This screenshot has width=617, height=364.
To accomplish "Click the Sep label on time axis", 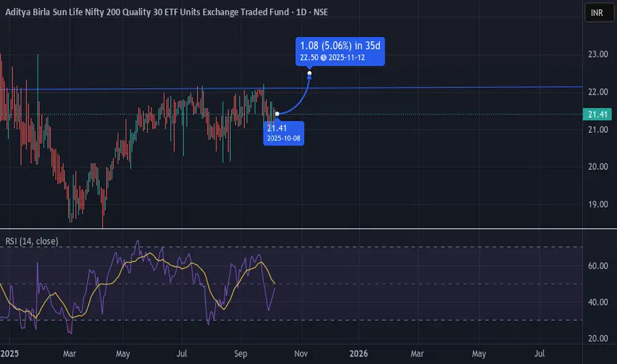I will tap(240, 354).
